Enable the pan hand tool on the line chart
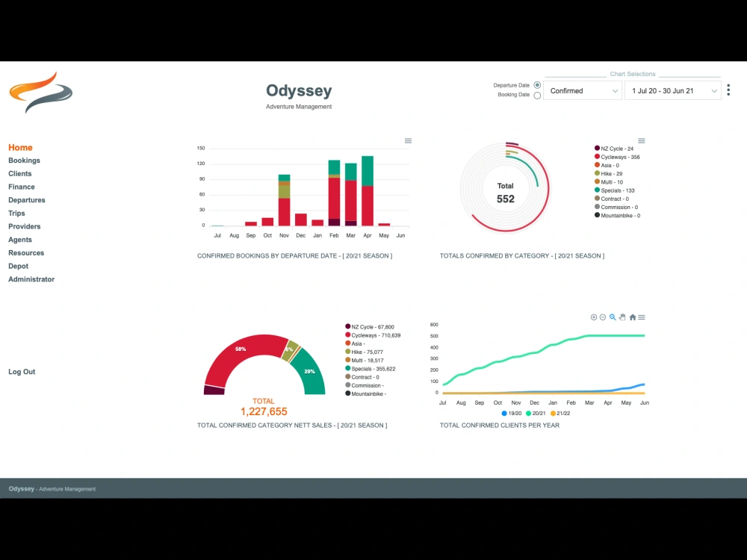 pyautogui.click(x=622, y=317)
